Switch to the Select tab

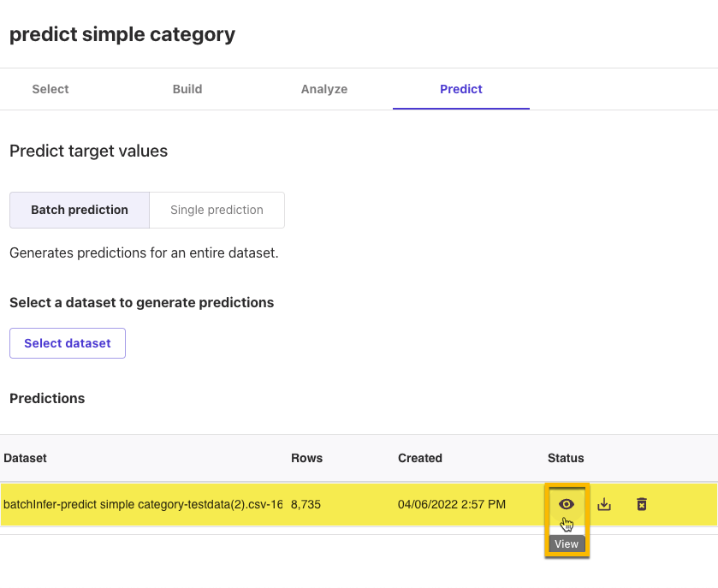click(x=50, y=89)
